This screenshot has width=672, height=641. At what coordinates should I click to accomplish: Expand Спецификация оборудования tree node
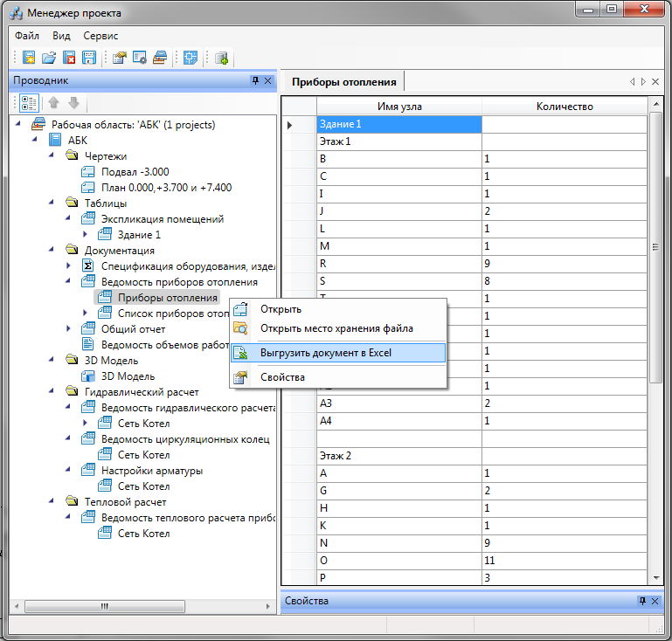coord(68,265)
